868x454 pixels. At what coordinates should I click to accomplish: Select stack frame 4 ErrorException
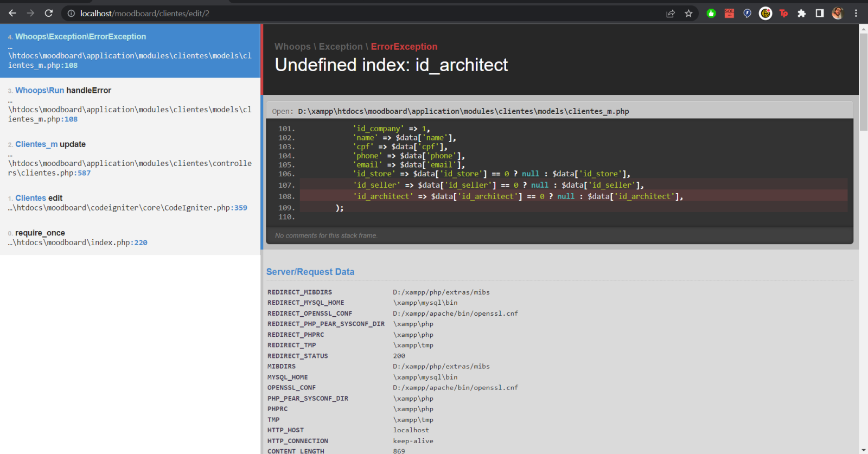click(x=130, y=50)
